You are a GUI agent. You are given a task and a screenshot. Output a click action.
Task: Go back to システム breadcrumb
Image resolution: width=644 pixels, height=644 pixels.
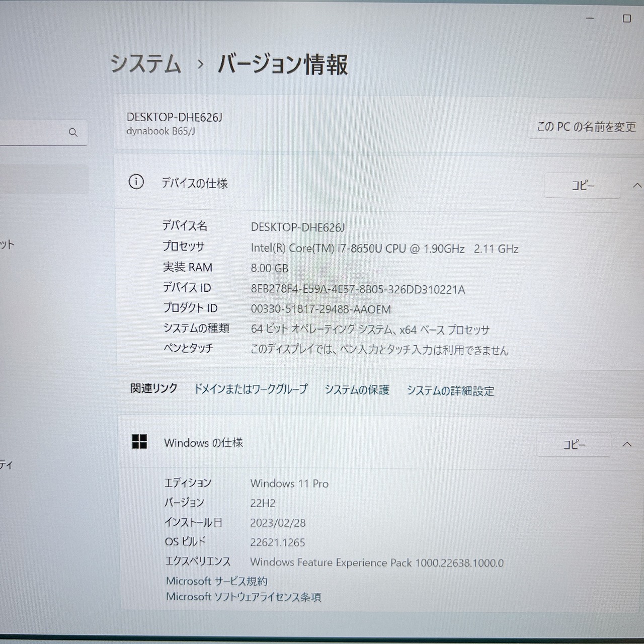tap(145, 64)
